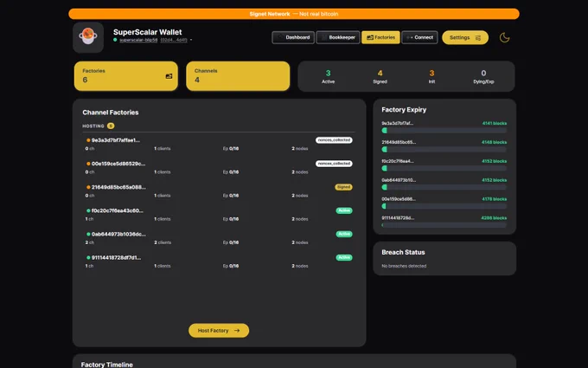This screenshot has width=588, height=368.
Task: Click the Signet Network warning banner
Action: [x=294, y=14]
